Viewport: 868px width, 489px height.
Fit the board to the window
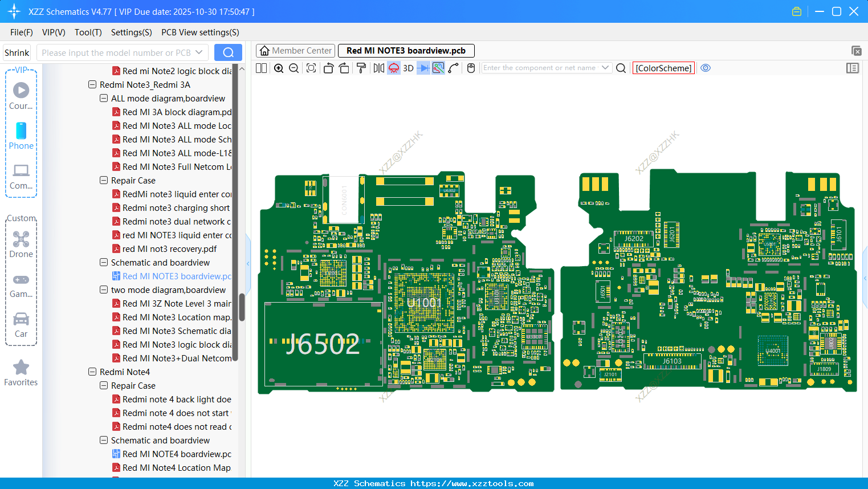click(311, 68)
